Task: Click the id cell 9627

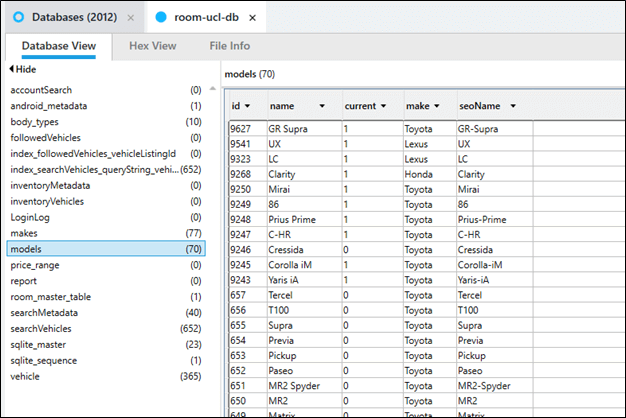Action: tap(248, 129)
